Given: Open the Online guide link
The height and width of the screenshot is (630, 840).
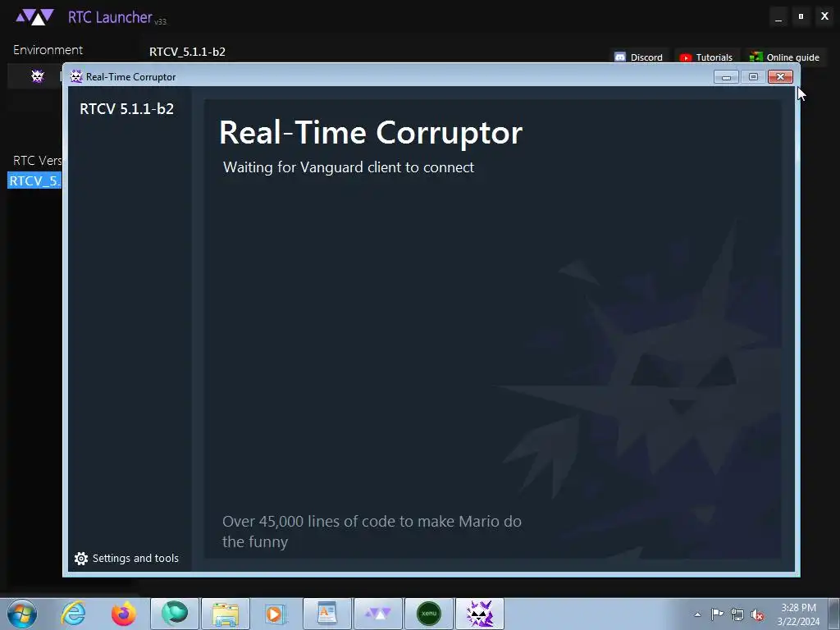Looking at the screenshot, I should click(x=785, y=57).
